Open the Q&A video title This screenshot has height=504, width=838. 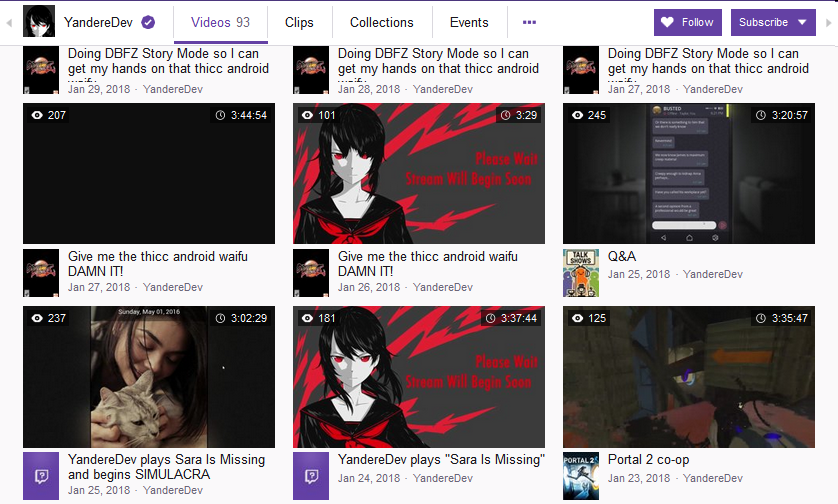(622, 257)
